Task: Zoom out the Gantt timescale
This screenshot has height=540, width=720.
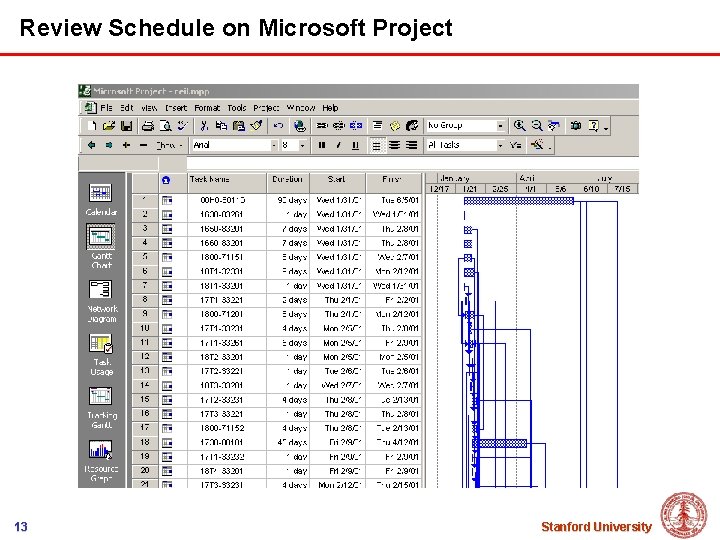Action: click(536, 125)
